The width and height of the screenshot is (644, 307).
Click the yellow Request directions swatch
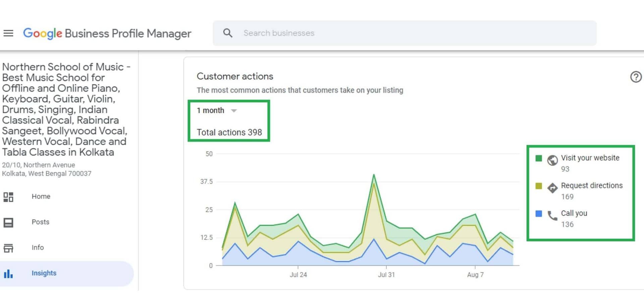tap(539, 186)
